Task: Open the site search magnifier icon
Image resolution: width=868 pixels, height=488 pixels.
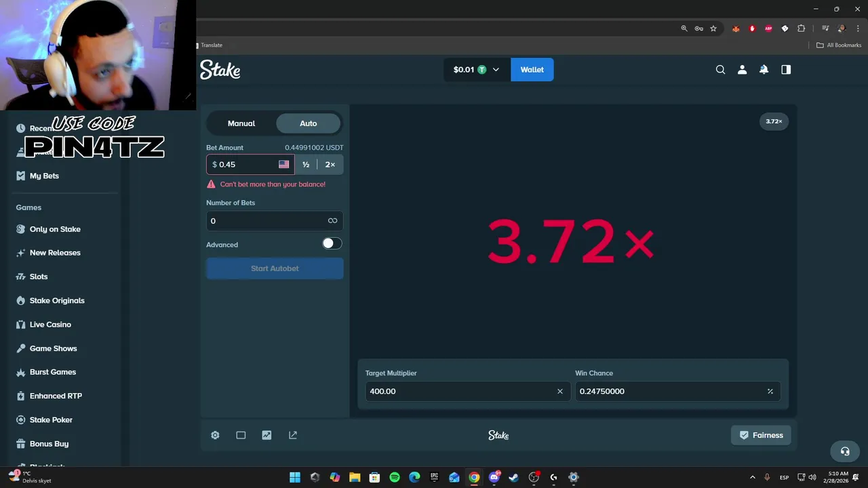Action: (720, 69)
